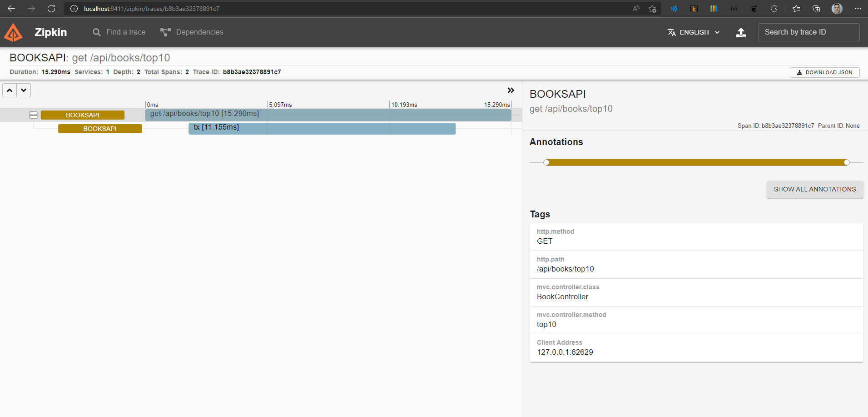Click the top10 controller method value
868x417 pixels.
[x=546, y=325]
